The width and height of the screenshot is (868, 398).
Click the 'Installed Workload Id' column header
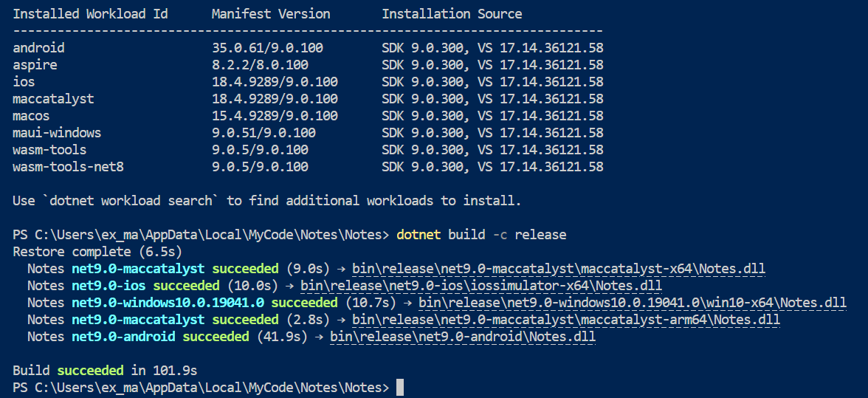coord(90,14)
